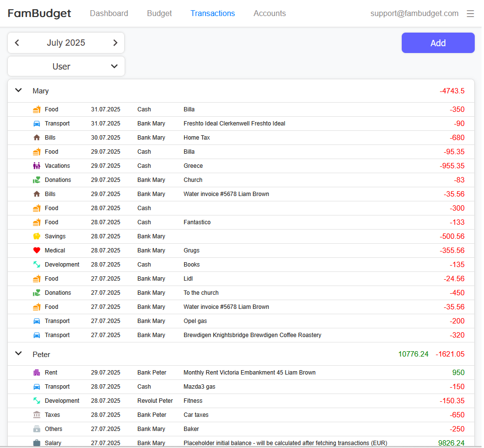Click the FamBudget logo
The height and width of the screenshot is (448, 484).
tap(39, 14)
